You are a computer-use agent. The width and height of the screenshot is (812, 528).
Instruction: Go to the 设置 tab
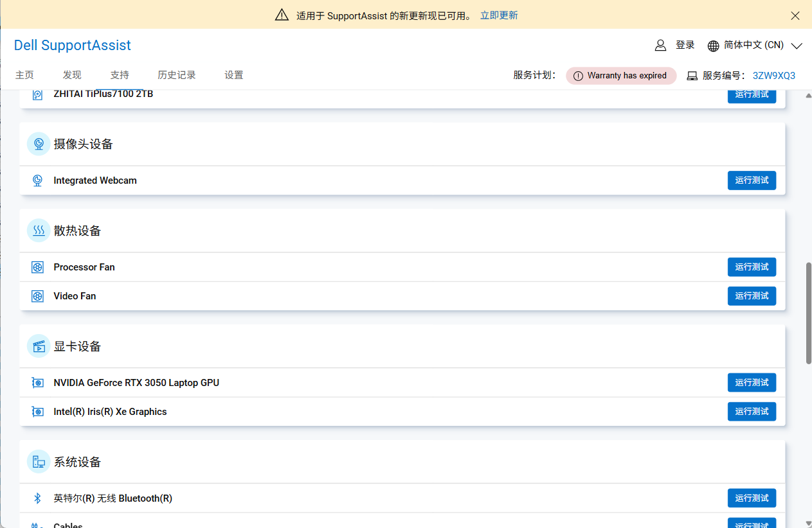234,75
